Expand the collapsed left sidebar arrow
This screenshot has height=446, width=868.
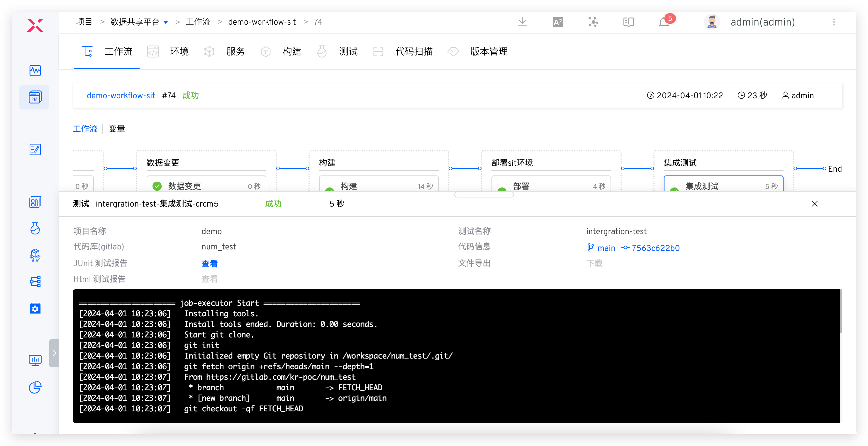pyautogui.click(x=54, y=353)
